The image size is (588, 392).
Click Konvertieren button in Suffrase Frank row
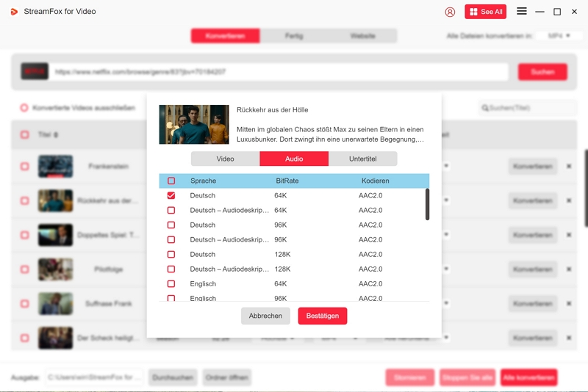coord(532,303)
